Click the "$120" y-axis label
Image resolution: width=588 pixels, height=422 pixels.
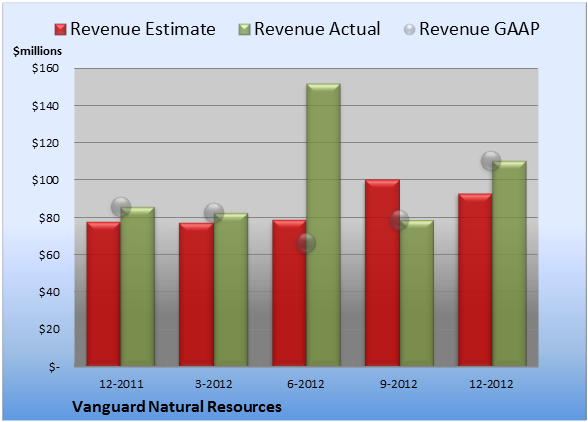click(x=45, y=143)
